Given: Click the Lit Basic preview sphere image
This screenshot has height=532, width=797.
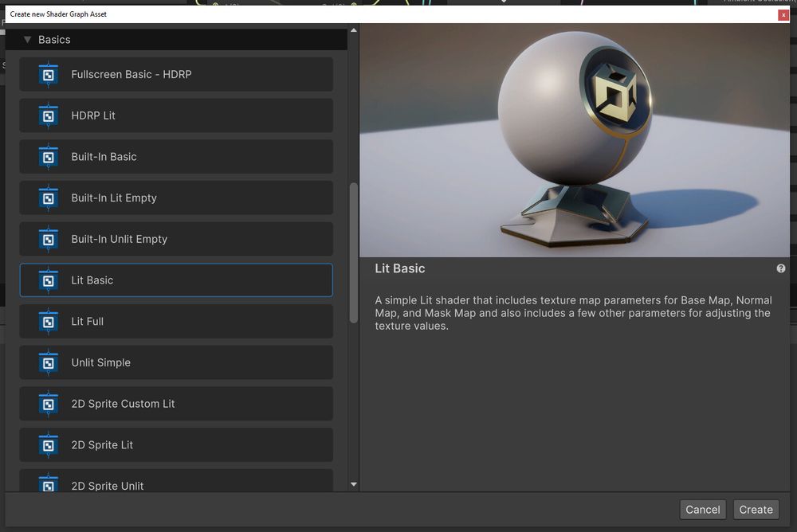Looking at the screenshot, I should pyautogui.click(x=575, y=140).
